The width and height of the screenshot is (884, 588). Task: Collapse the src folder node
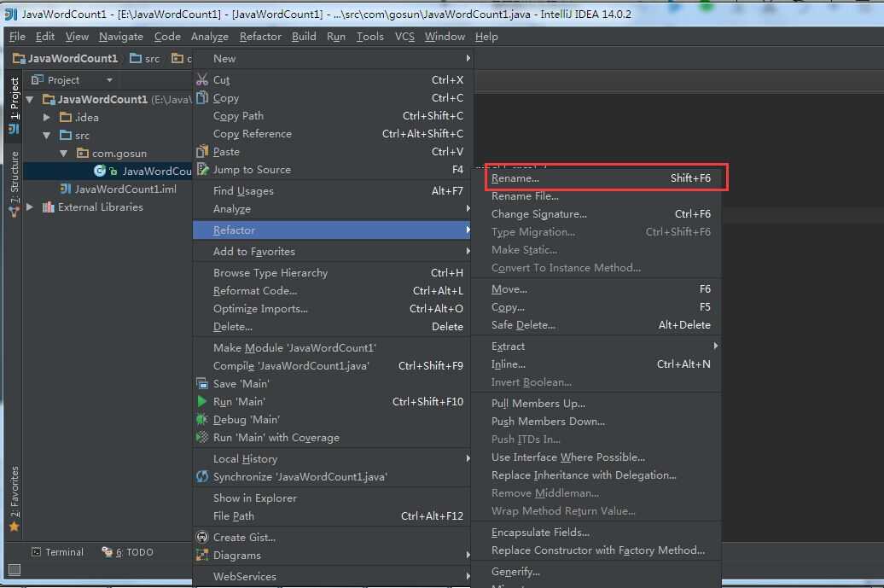coord(47,136)
